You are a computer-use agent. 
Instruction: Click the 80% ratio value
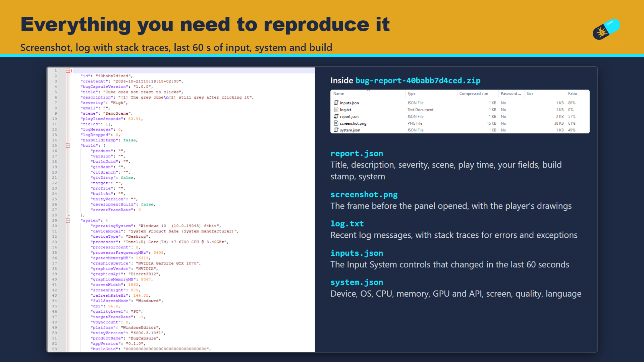tap(572, 103)
